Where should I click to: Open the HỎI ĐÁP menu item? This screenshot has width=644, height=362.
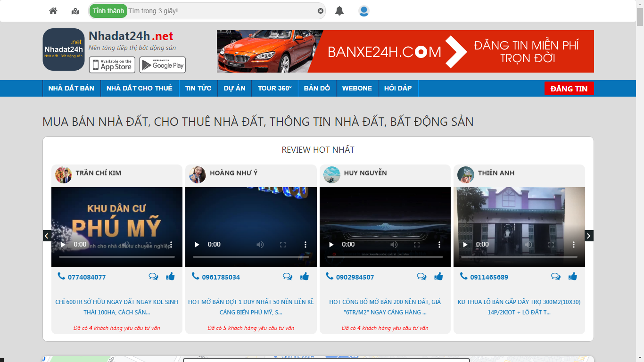coord(398,88)
